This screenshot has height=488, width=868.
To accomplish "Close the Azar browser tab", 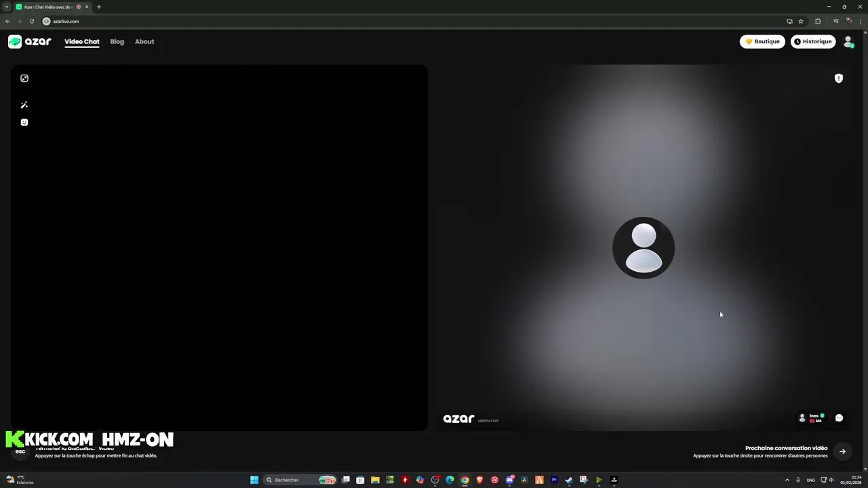I will (x=87, y=7).
